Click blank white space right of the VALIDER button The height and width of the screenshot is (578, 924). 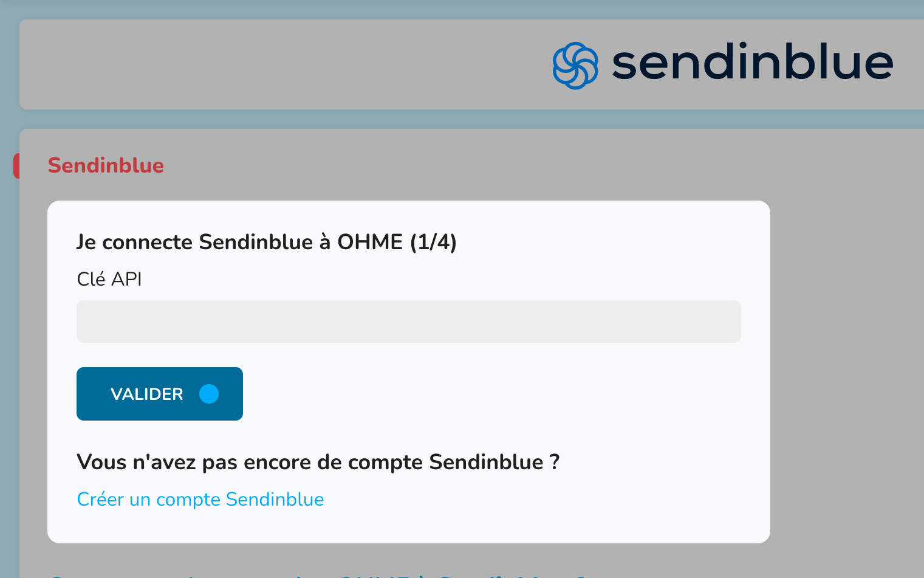[486, 394]
